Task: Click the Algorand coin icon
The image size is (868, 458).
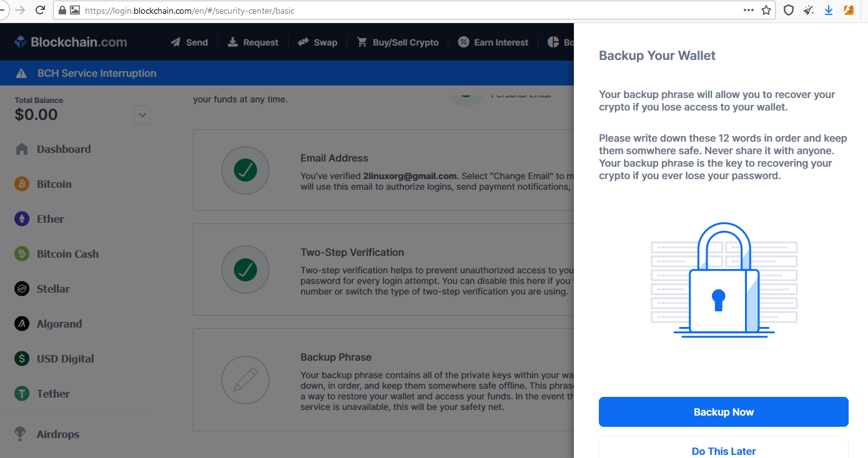Action: (22, 324)
